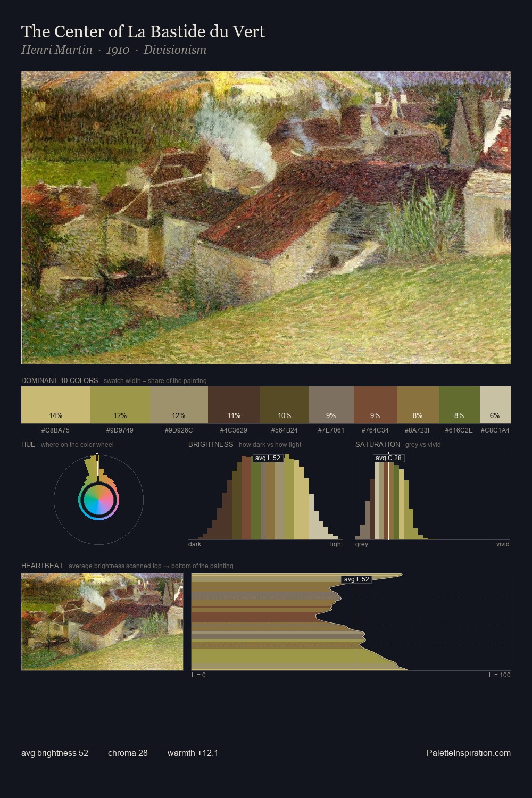Image resolution: width=532 pixels, height=798 pixels.
Task: Click the brightness histogram chart
Action: click(x=265, y=496)
